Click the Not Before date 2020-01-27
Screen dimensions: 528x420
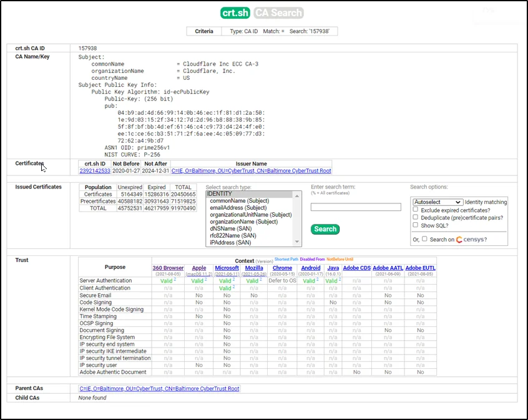click(126, 171)
